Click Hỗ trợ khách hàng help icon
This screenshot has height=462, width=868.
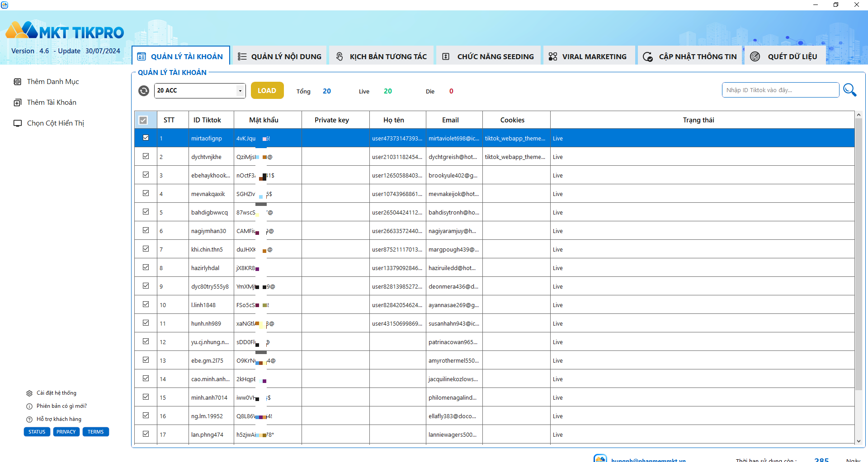click(x=29, y=420)
